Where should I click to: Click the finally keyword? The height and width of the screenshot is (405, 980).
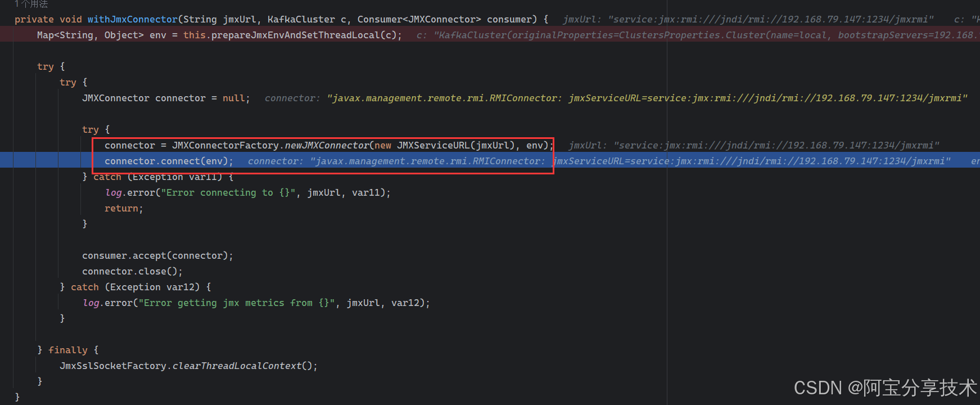(x=68, y=350)
